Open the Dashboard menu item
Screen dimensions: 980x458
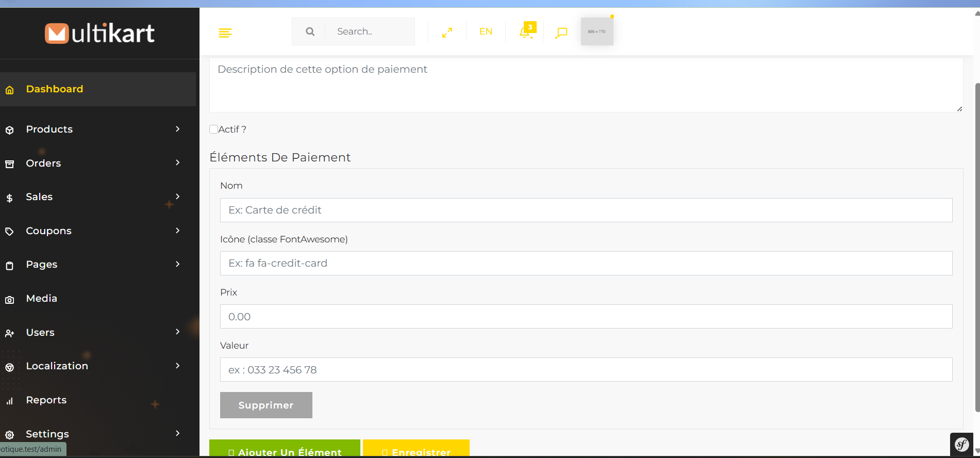[98, 89]
